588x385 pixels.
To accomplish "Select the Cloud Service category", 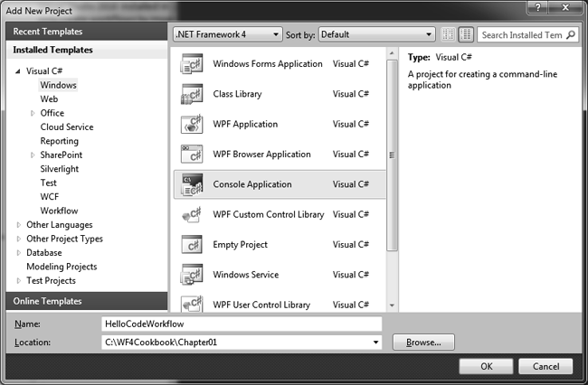I will click(67, 127).
